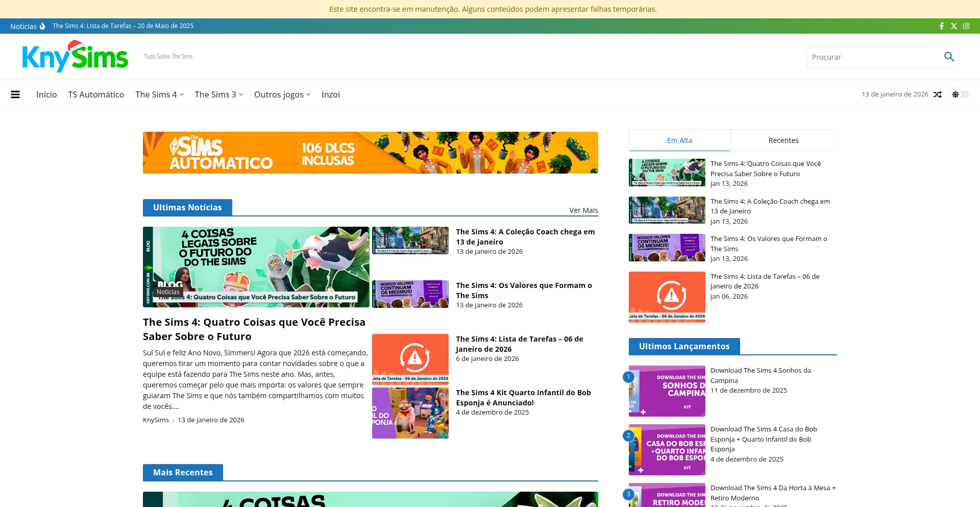Click the 13 de janeiro de 2026 header date
The height and width of the screenshot is (507, 980).
[x=895, y=94]
